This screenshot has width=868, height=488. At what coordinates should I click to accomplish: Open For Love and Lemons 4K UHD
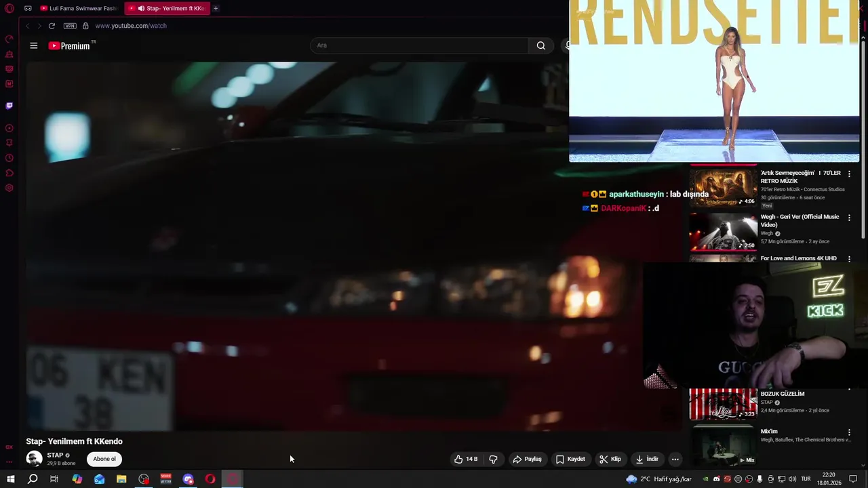(798, 258)
